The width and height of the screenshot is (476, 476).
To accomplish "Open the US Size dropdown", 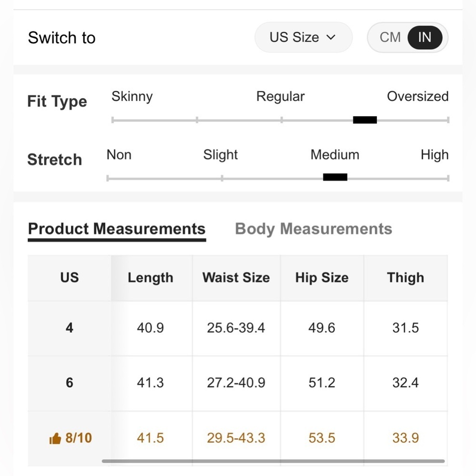I will point(303,37).
